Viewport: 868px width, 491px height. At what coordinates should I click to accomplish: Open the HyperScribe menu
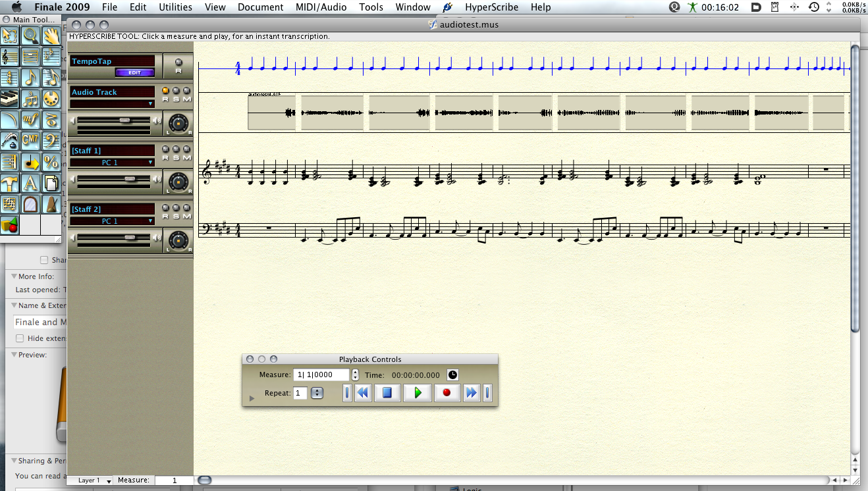coord(491,7)
